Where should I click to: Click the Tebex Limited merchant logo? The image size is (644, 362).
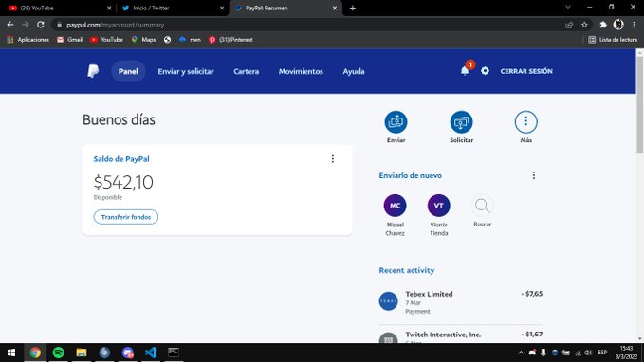tap(388, 300)
